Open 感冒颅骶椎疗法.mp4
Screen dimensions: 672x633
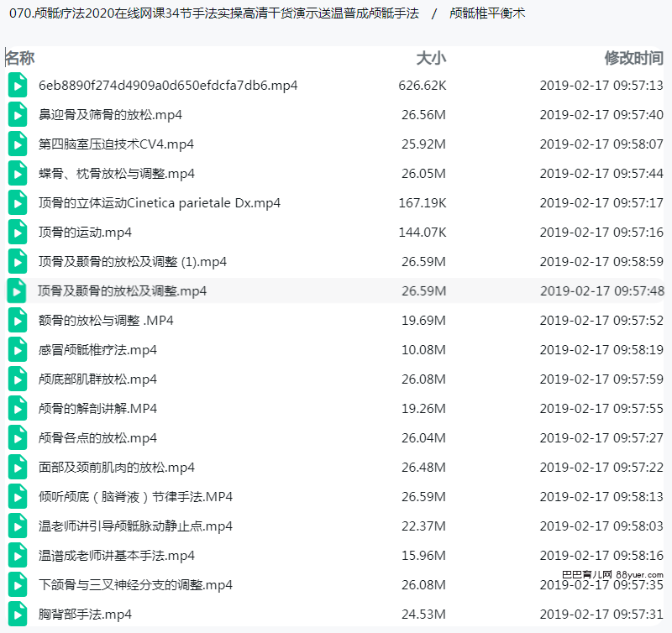pos(97,350)
